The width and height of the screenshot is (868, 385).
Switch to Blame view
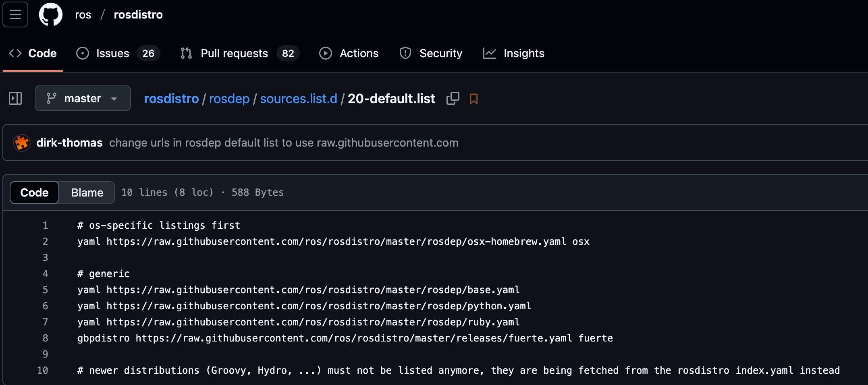coord(87,192)
